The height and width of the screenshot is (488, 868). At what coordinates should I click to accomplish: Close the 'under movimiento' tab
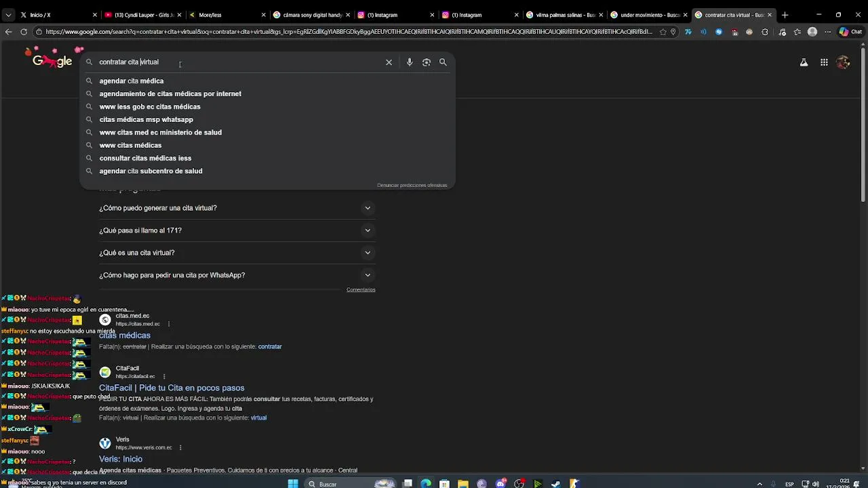[685, 15]
